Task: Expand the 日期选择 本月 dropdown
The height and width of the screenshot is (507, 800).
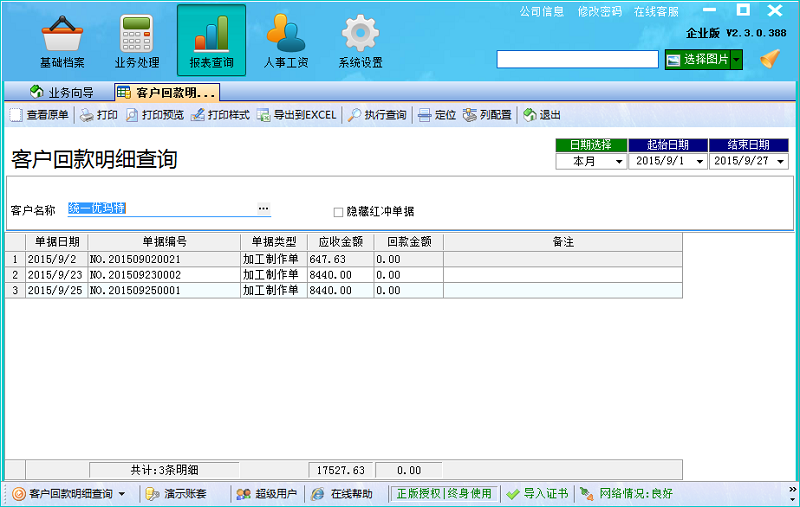Action: click(618, 161)
